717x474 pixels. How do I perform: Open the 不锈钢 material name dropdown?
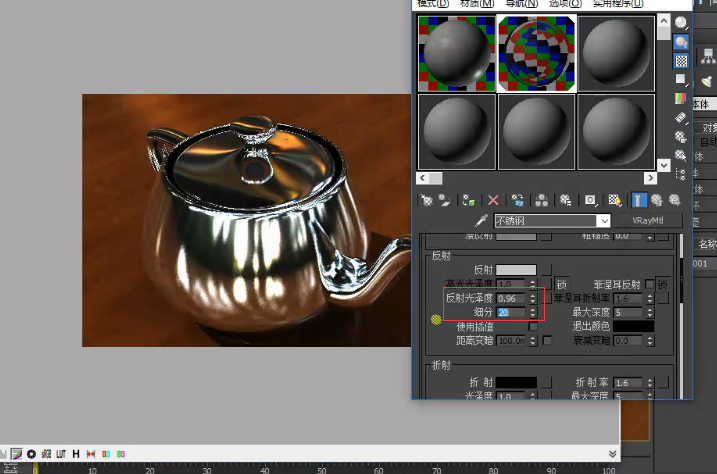(605, 221)
